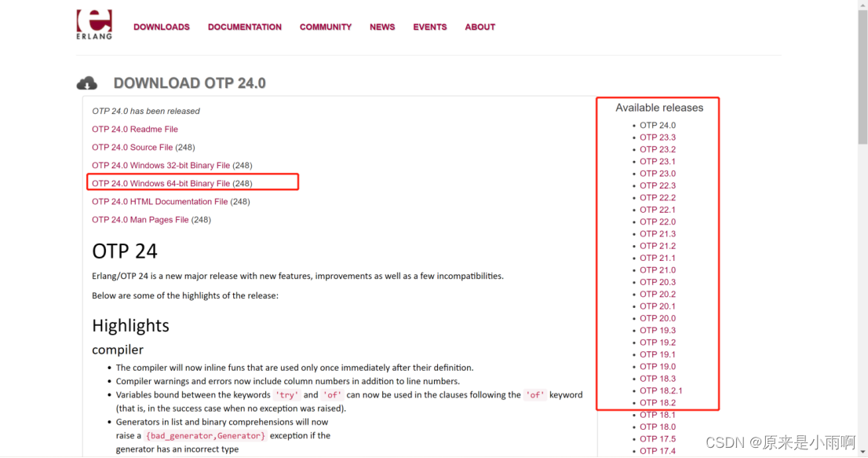The height and width of the screenshot is (458, 868).
Task: Download OTP 24.0 Windows 64-bit Binary File
Action: coord(161,183)
